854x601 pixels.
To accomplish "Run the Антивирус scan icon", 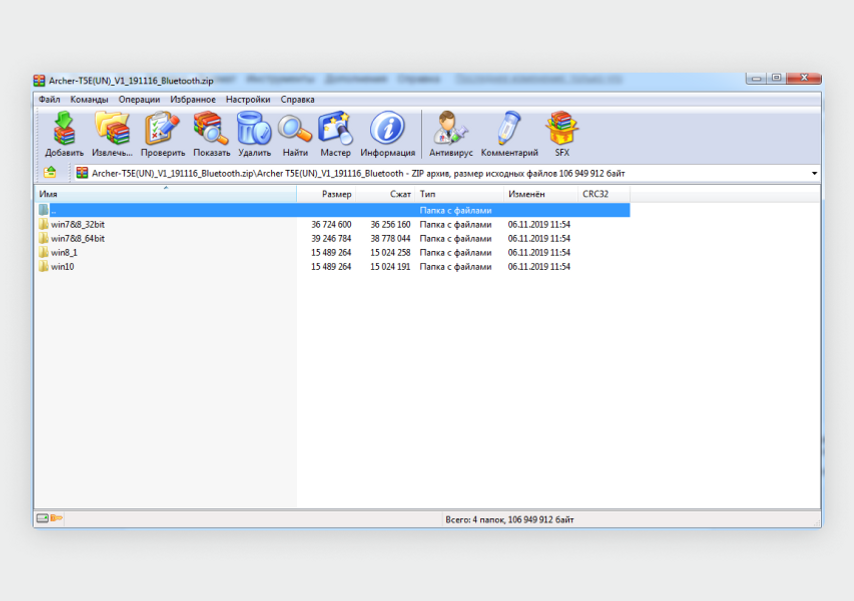I will coord(450,134).
